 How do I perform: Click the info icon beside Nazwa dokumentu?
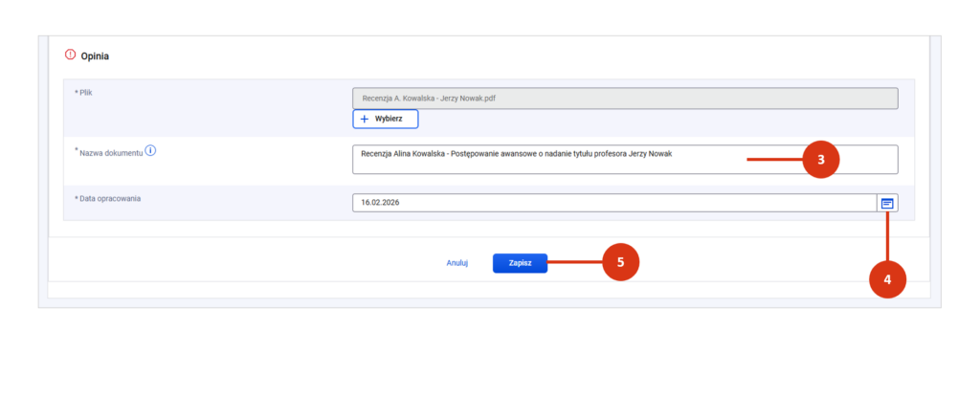click(150, 150)
